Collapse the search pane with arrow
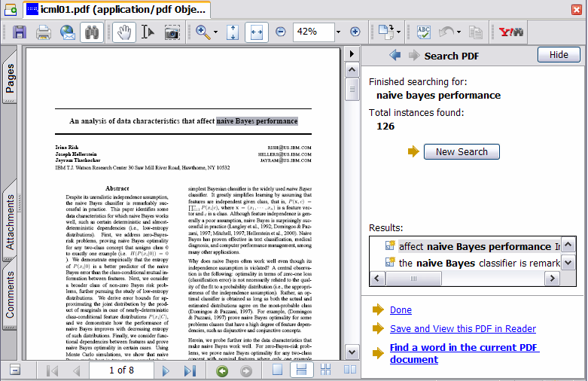The height and width of the screenshot is (381, 588). tap(352, 53)
